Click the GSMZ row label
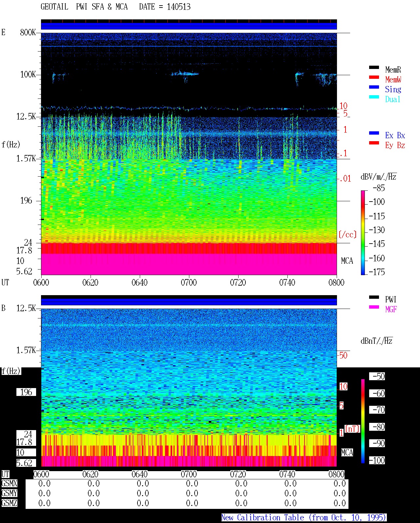The height and width of the screenshot is (523, 420). coord(9,503)
